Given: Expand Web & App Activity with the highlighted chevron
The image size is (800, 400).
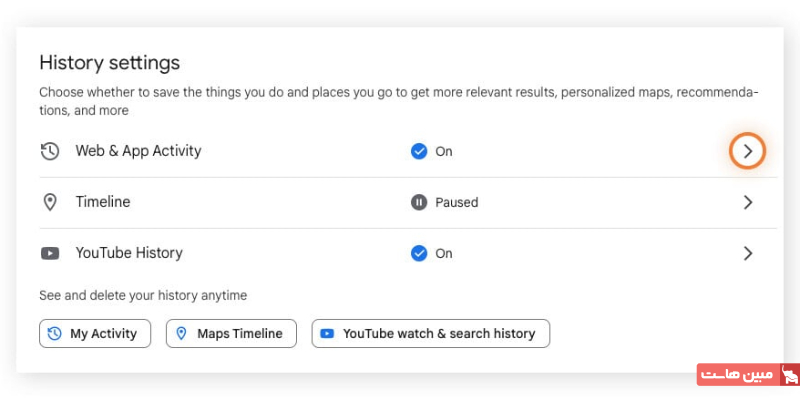Looking at the screenshot, I should tap(747, 151).
